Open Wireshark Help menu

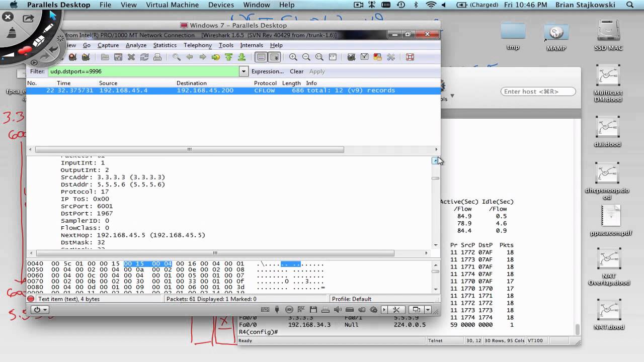[276, 45]
